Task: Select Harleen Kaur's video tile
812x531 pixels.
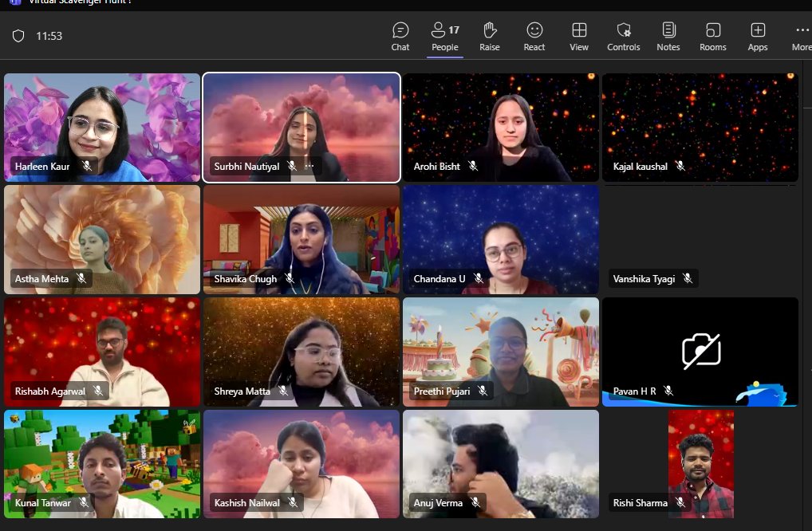Action: coord(102,128)
